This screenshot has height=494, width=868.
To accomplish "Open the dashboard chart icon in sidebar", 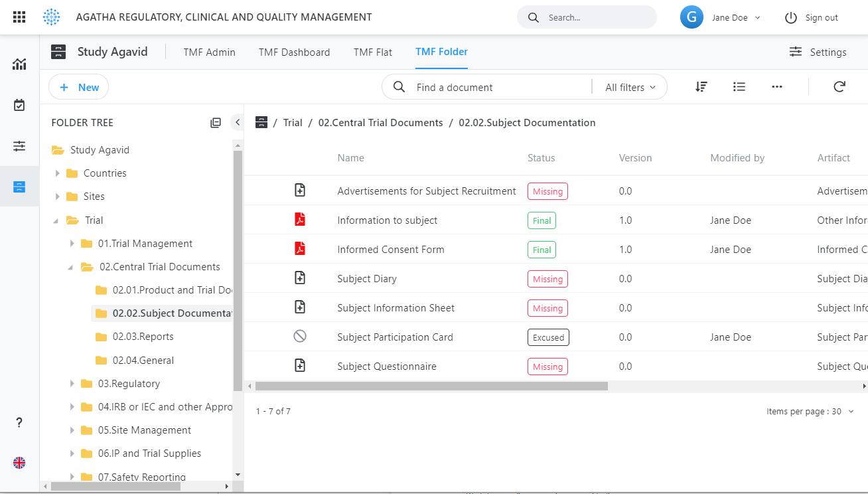I will [x=19, y=64].
